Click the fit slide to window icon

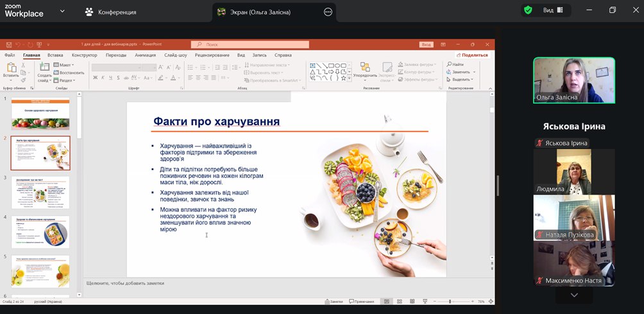[x=490, y=301]
